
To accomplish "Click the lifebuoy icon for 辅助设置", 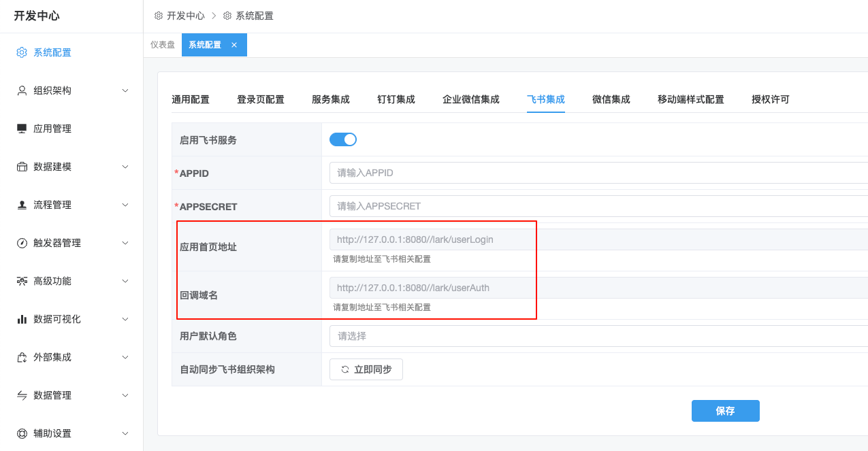I will tap(22, 433).
